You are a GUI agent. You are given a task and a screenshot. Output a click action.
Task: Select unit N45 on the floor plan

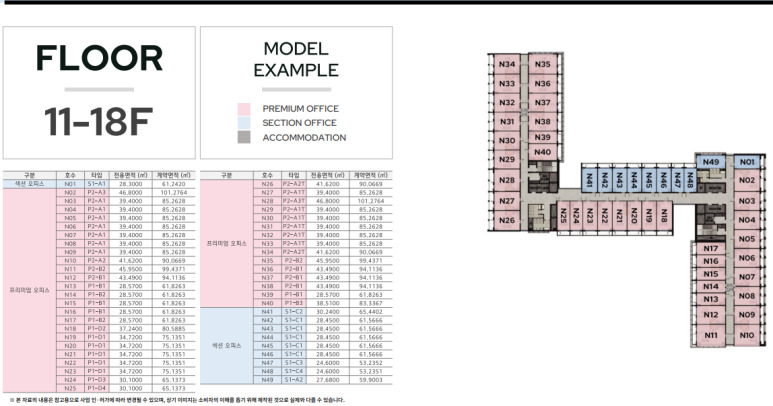point(649,180)
